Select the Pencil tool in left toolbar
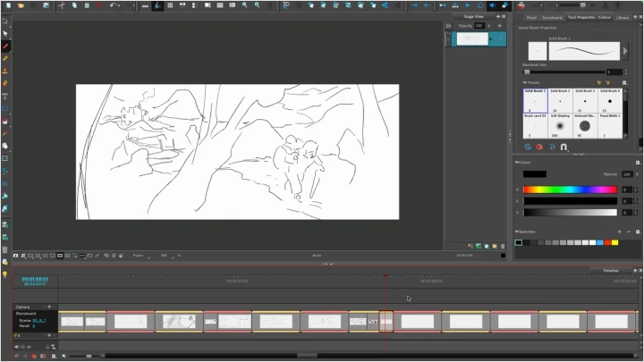644x362 pixels. (x=5, y=57)
